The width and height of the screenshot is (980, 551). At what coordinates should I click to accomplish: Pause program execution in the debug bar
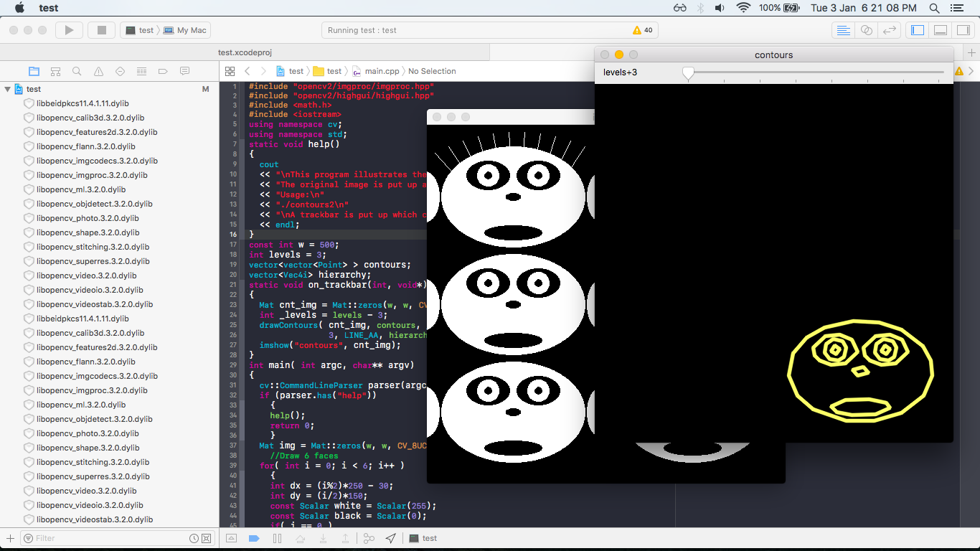tap(278, 538)
